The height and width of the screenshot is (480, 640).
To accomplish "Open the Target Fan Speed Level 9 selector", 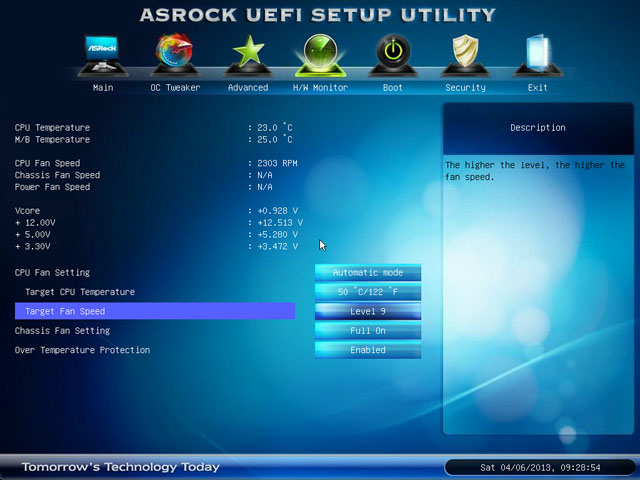I will coord(368,311).
